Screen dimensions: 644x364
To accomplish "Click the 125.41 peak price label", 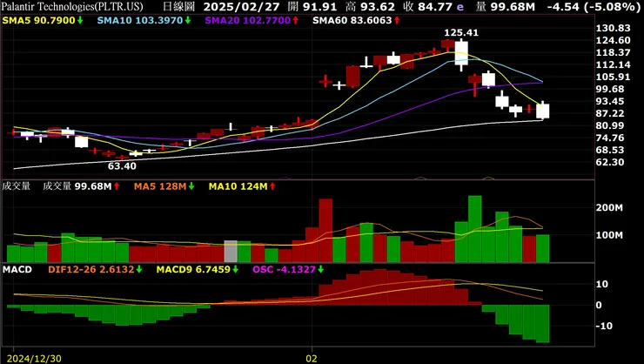I will tap(461, 33).
